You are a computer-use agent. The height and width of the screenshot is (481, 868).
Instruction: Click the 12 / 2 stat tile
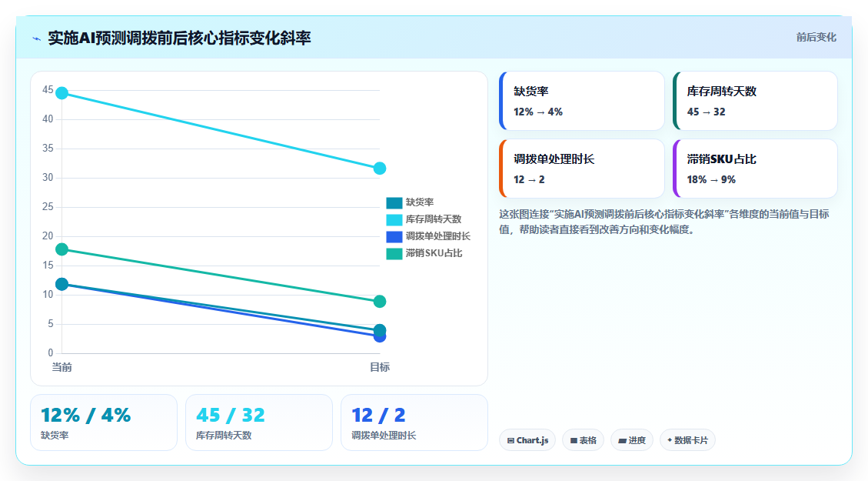pos(414,423)
